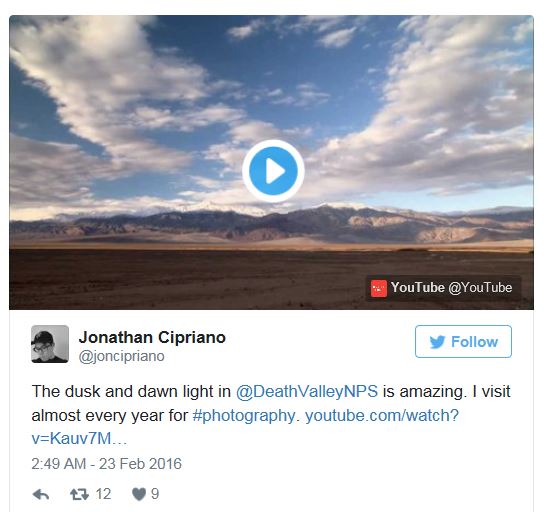Viewport: 548px width, 512px height.
Task: Click the like count 9
Action: pyautogui.click(x=155, y=494)
